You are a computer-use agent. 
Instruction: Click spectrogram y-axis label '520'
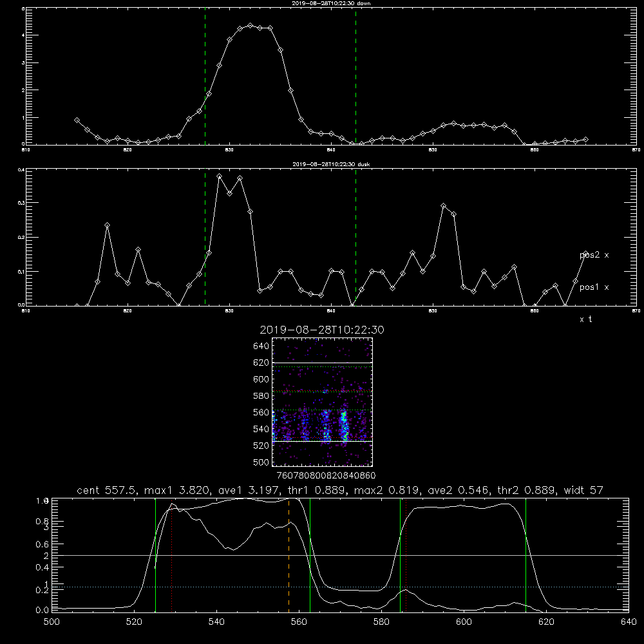[x=261, y=446]
